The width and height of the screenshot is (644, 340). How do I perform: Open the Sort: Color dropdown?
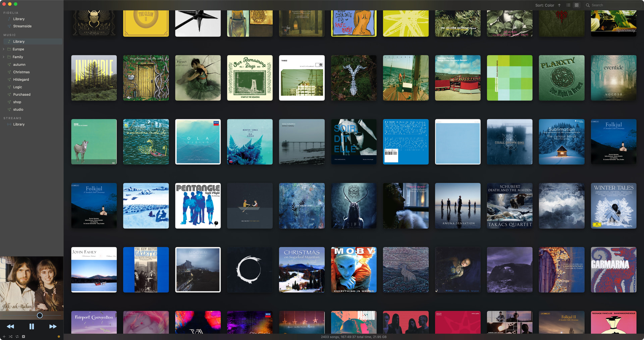pos(545,5)
